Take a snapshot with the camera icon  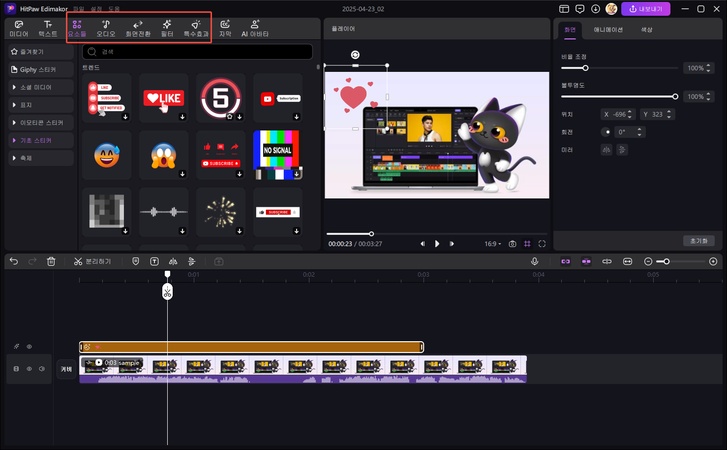click(x=512, y=244)
